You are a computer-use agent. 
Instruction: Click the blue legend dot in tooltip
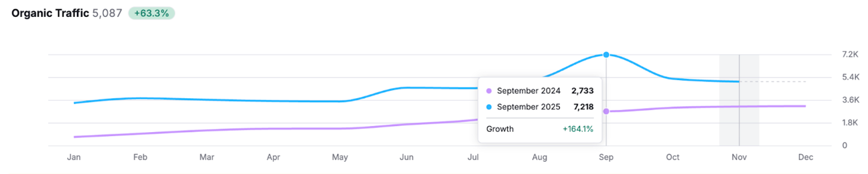[489, 107]
